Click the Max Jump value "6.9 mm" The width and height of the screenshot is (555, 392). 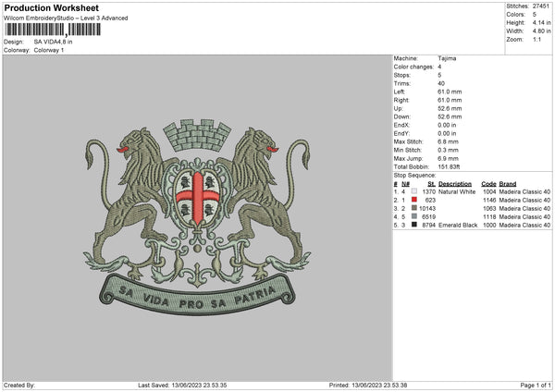coord(448,158)
